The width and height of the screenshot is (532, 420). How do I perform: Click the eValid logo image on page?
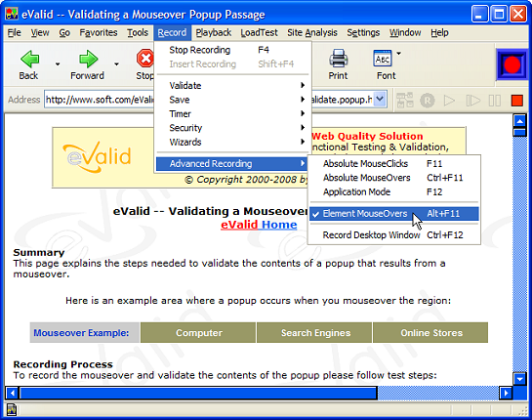click(x=98, y=157)
